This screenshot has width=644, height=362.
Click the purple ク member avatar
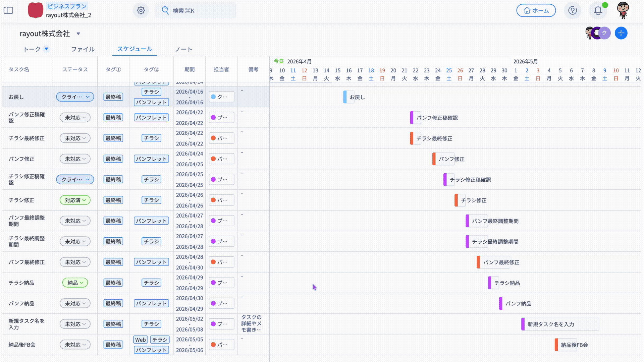[x=604, y=33]
